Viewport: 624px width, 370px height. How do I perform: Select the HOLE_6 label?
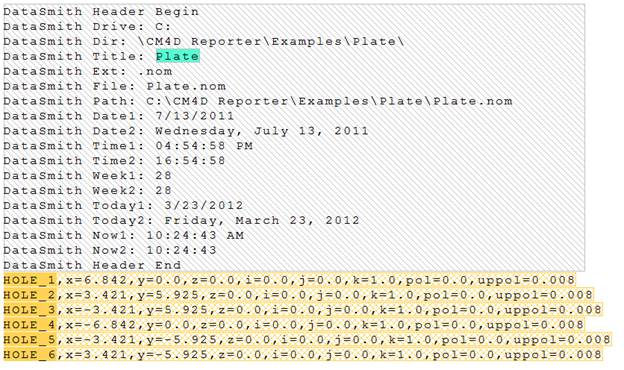pyautogui.click(x=30, y=355)
